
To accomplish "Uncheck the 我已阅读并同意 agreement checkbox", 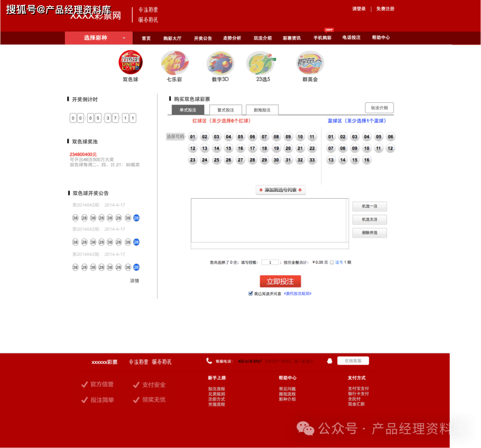I will tap(251, 293).
